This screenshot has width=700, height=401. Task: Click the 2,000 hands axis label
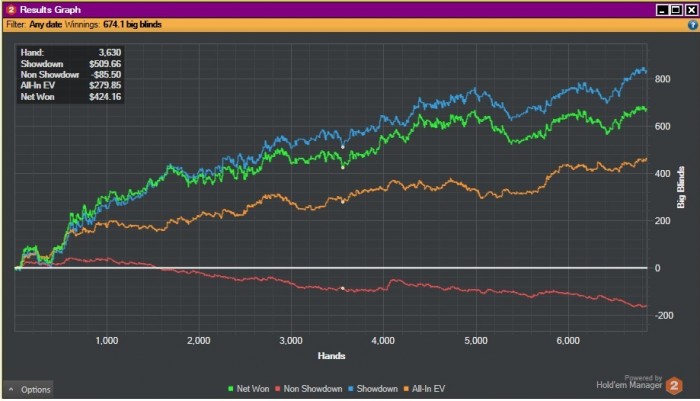pos(199,341)
